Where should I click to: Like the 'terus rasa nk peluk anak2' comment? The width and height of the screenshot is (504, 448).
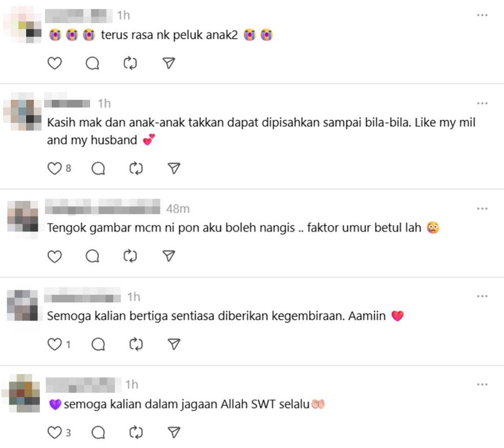(x=54, y=63)
